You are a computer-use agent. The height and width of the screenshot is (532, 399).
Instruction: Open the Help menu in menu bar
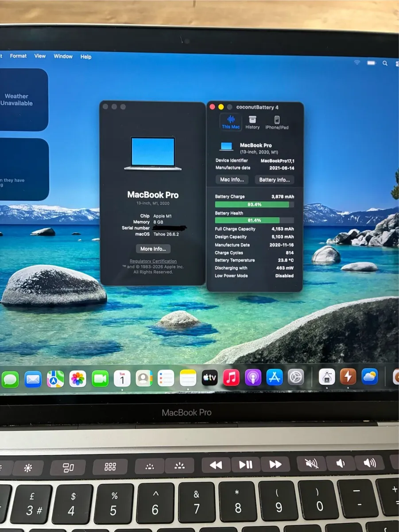point(86,57)
